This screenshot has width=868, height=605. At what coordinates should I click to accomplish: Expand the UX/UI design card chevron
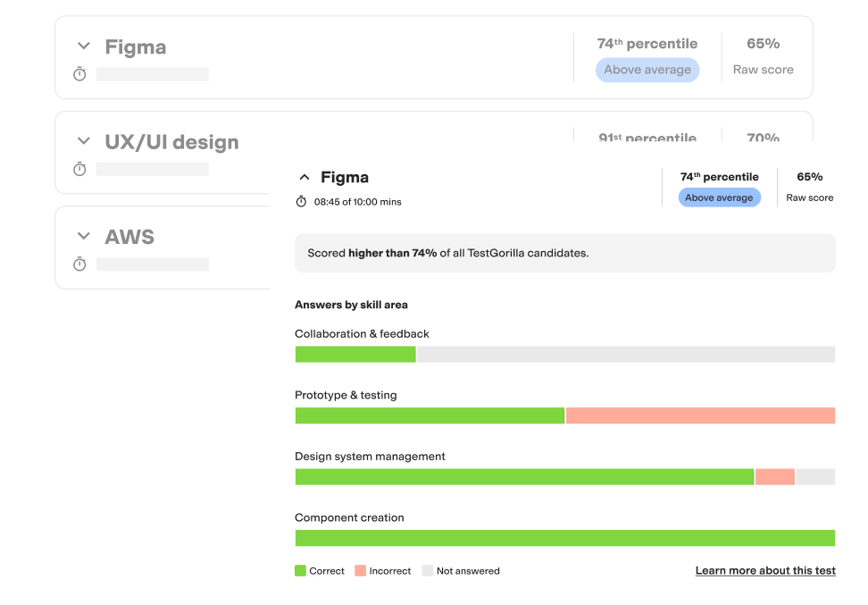(84, 140)
